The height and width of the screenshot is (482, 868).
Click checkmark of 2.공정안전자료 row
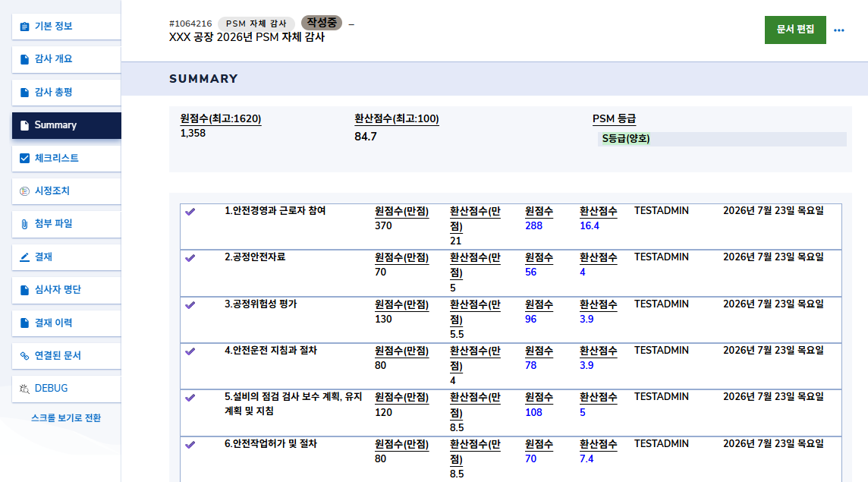[190, 257]
